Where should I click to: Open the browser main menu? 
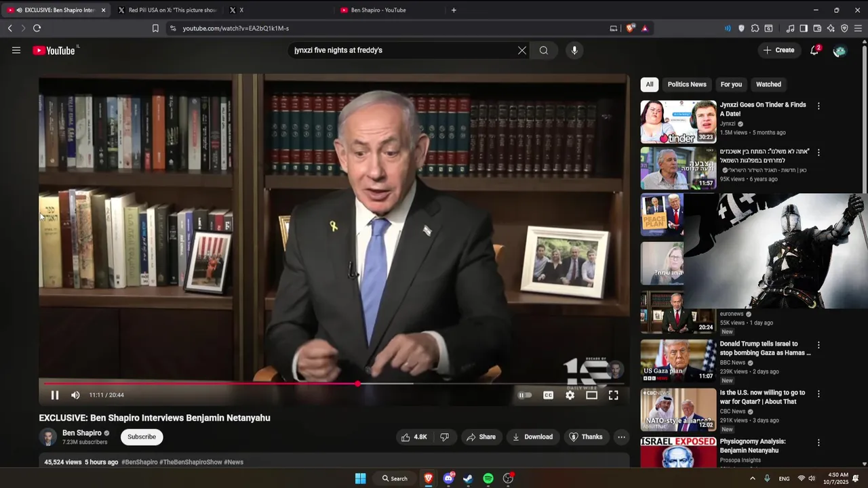858,28
